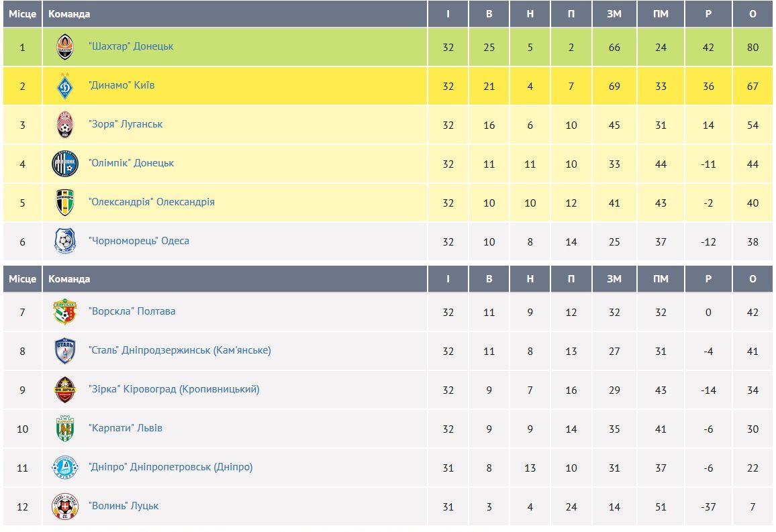The height and width of the screenshot is (532, 776).
Task: Click Shakhtar's points cell showing 80
Action: point(753,47)
